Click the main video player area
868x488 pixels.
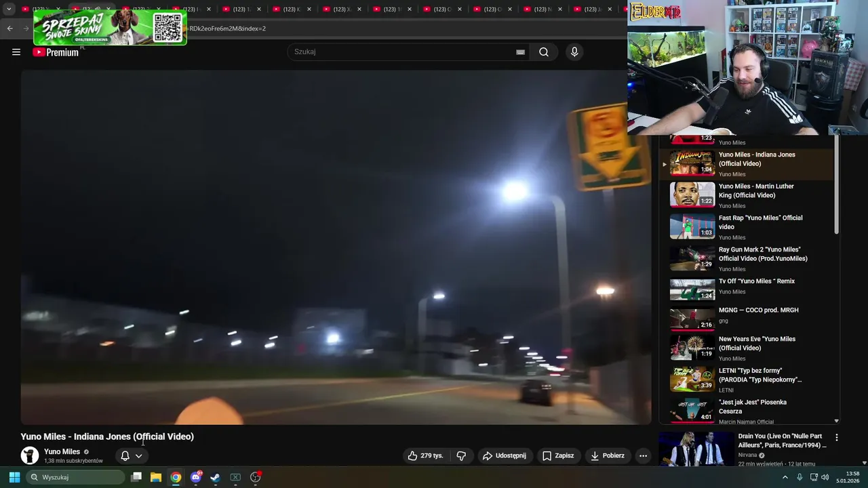click(x=336, y=247)
